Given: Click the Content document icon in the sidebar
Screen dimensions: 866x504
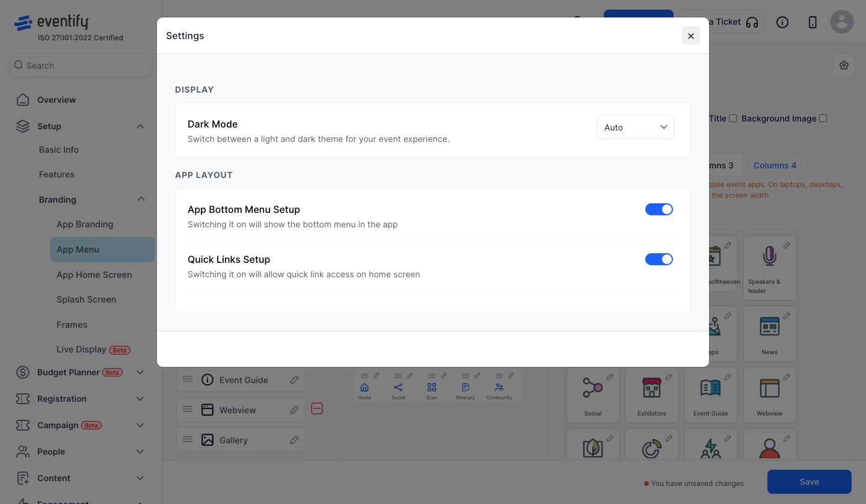Looking at the screenshot, I should [23, 478].
